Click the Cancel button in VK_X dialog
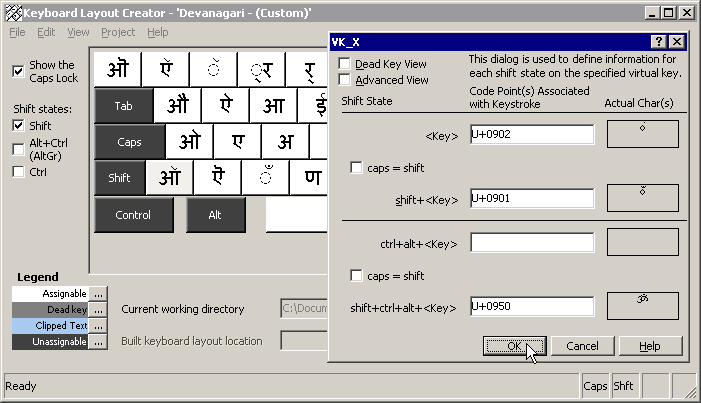The height and width of the screenshot is (403, 701). pyautogui.click(x=582, y=346)
